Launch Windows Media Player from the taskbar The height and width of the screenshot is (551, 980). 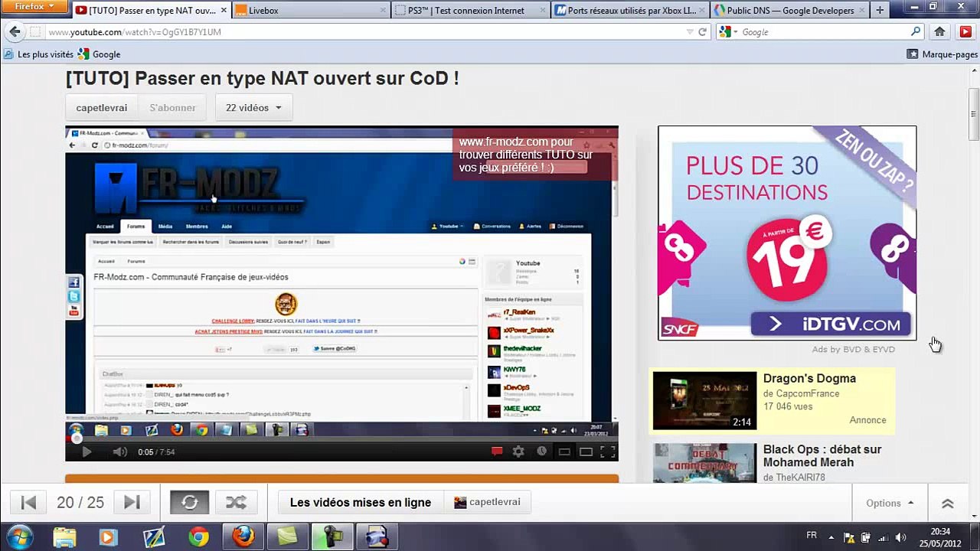[x=107, y=536]
